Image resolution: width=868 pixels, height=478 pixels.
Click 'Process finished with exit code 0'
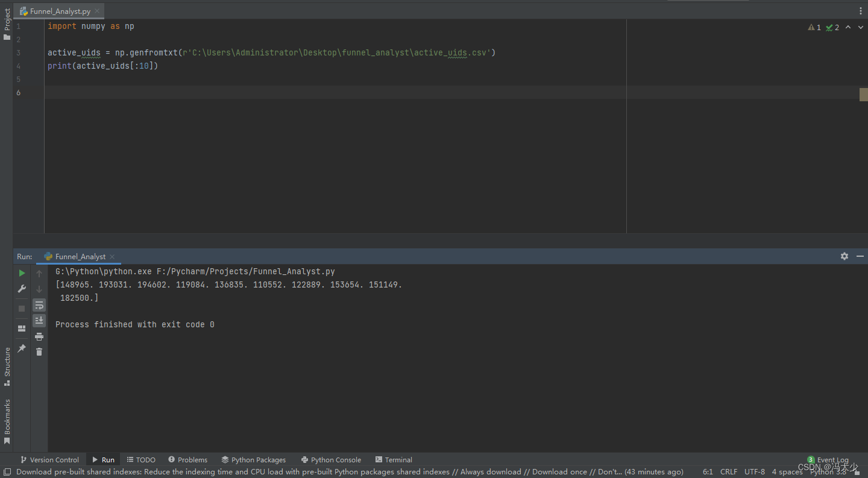click(x=135, y=325)
